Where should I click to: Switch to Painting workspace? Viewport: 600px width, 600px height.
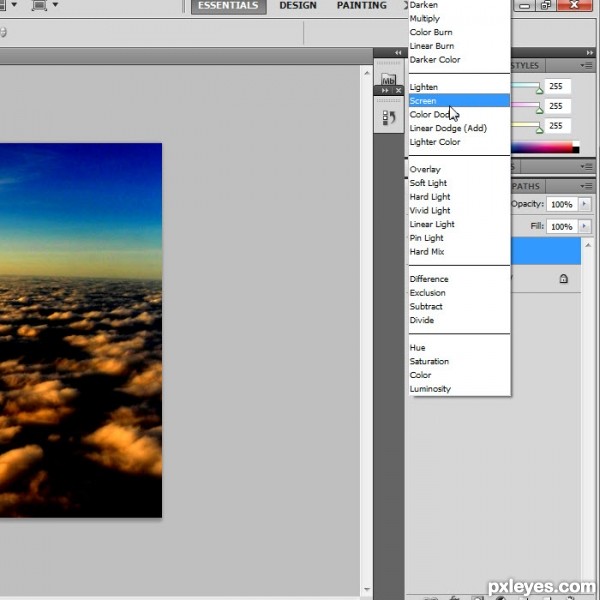(362, 6)
